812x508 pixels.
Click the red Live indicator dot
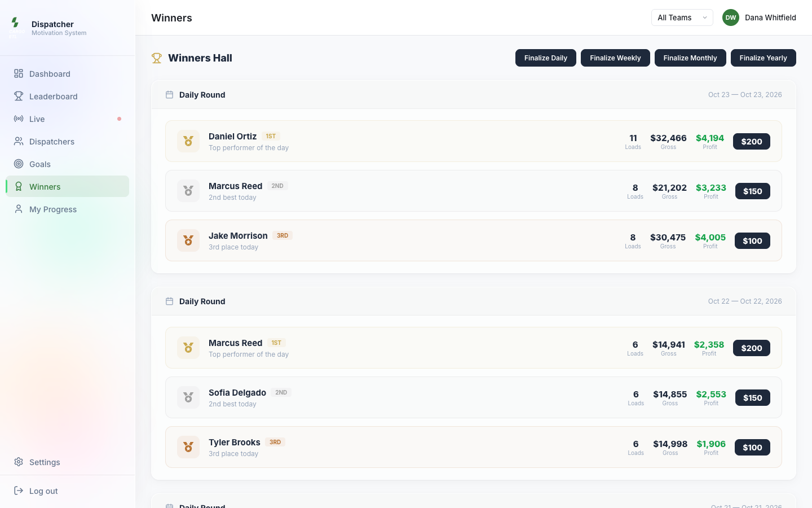(119, 119)
